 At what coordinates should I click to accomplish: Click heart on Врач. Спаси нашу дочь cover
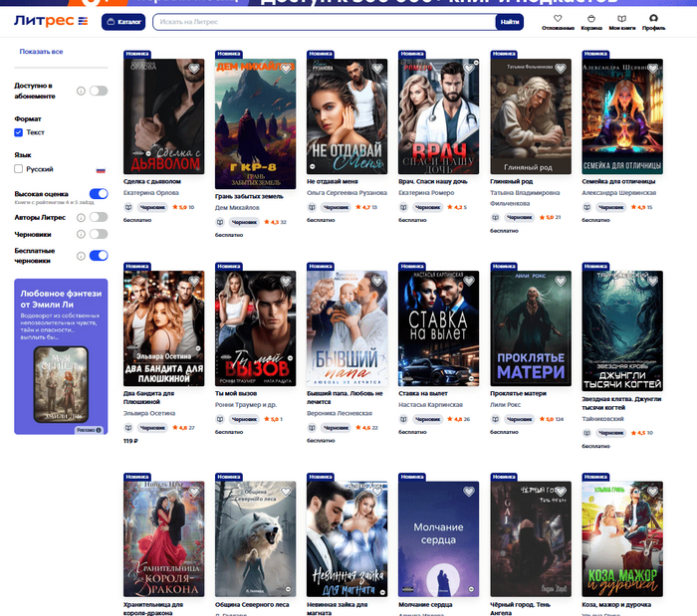pyautogui.click(x=469, y=69)
